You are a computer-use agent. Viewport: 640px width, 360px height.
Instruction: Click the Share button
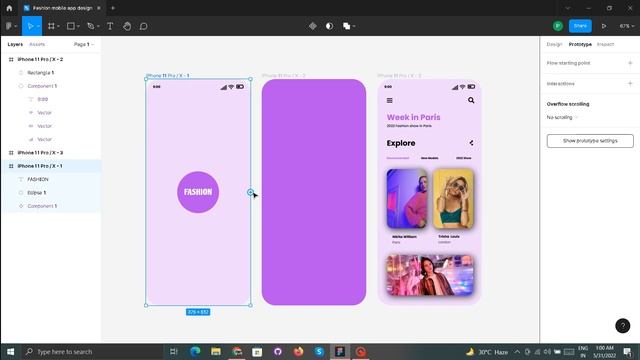pyautogui.click(x=580, y=26)
